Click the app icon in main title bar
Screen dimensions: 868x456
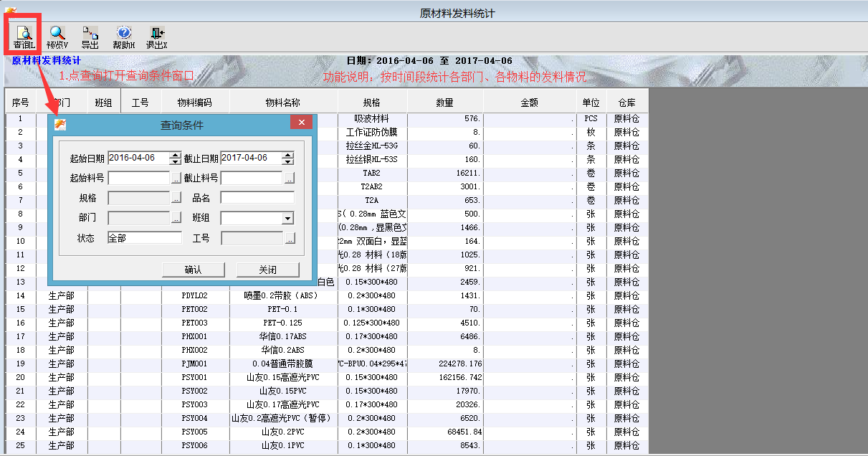pyautogui.click(x=9, y=12)
